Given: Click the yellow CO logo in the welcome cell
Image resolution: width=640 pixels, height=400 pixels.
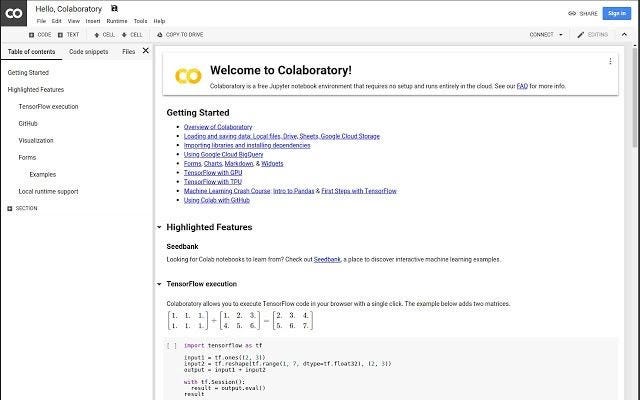Looking at the screenshot, I should click(x=188, y=76).
